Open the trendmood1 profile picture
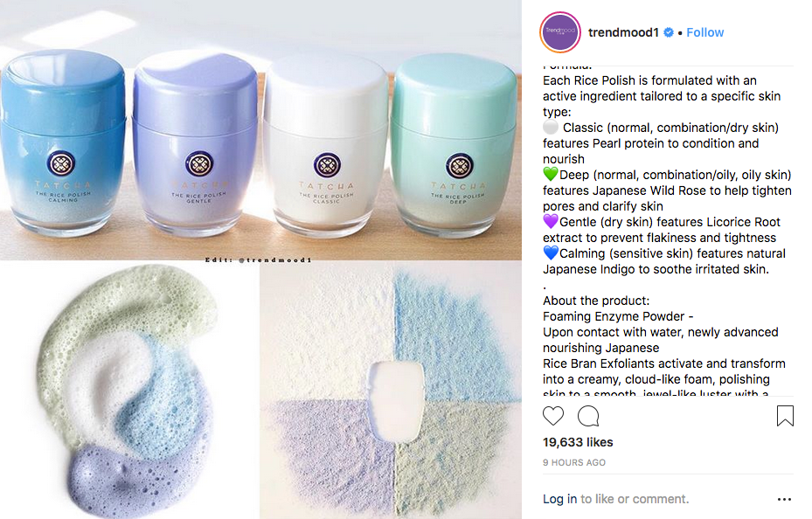Viewport: 812px width, 519px height. 560,32
